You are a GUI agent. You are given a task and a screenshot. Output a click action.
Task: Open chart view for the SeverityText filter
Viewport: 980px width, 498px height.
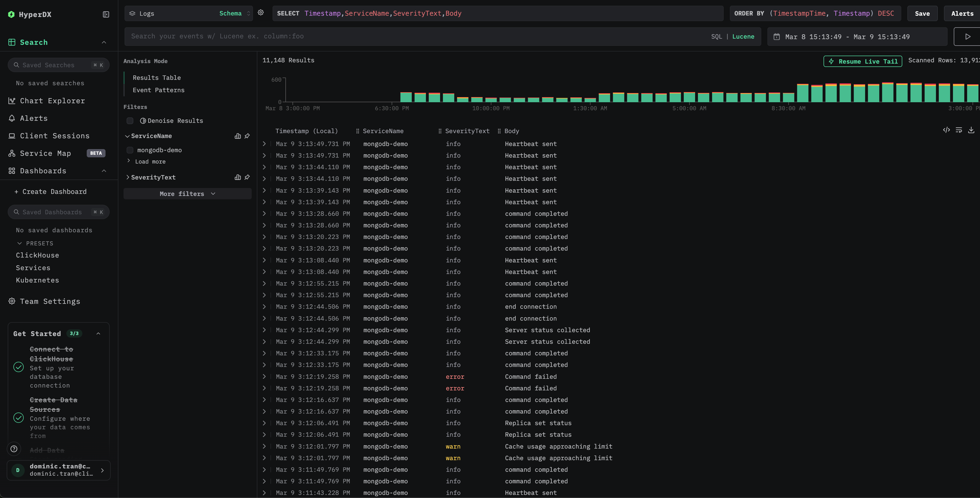238,177
